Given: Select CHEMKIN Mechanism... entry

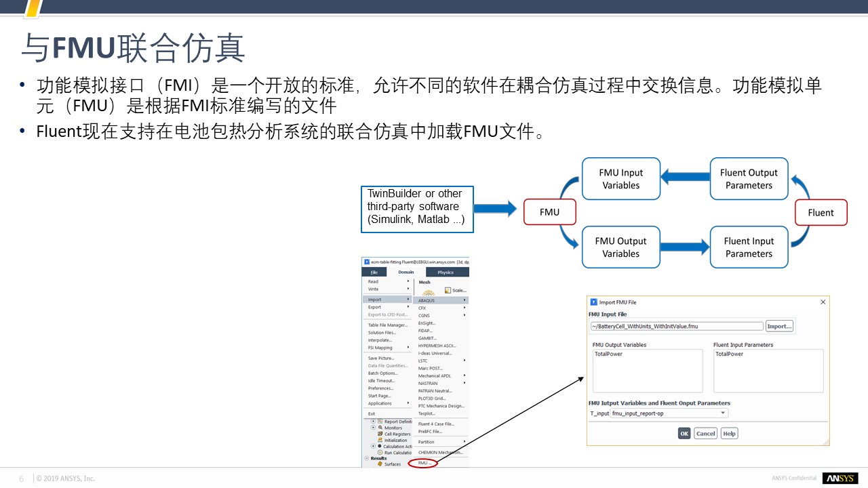Looking at the screenshot, I should (441, 452).
